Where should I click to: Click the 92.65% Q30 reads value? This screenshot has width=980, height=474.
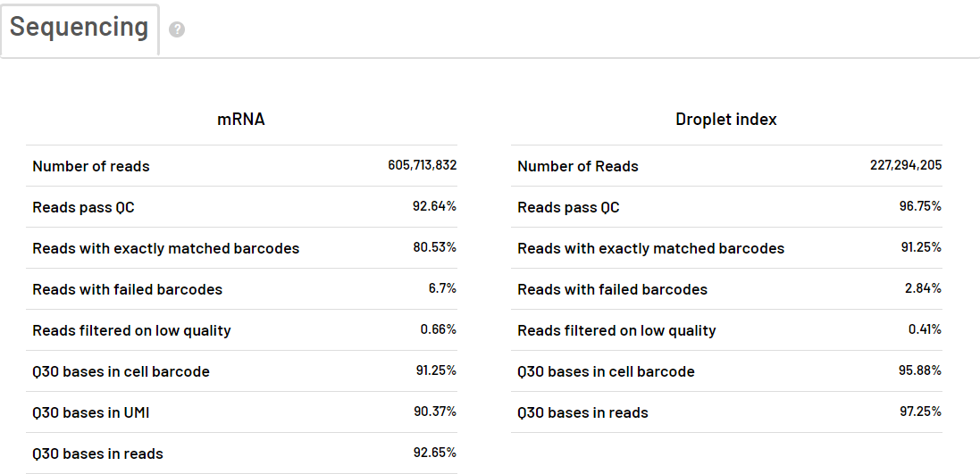tap(434, 453)
